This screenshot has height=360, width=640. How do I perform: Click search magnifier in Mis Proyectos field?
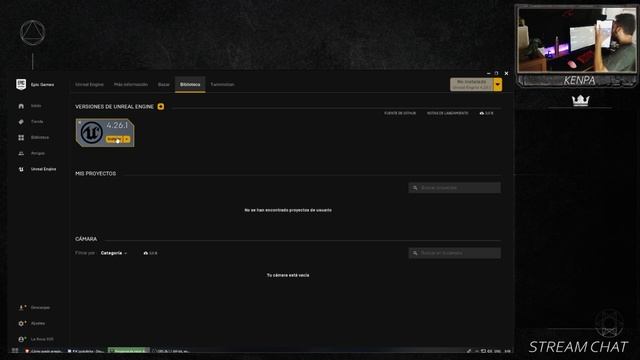pyautogui.click(x=415, y=188)
